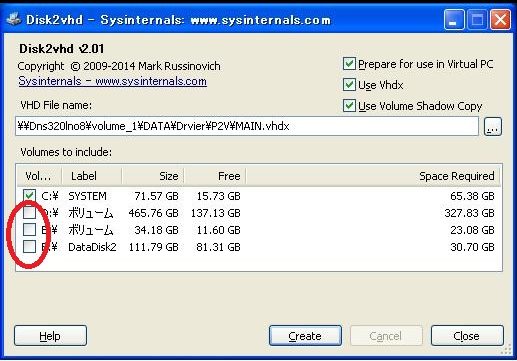Sort by Space Required column header
The width and height of the screenshot is (517, 361).
click(x=373, y=176)
